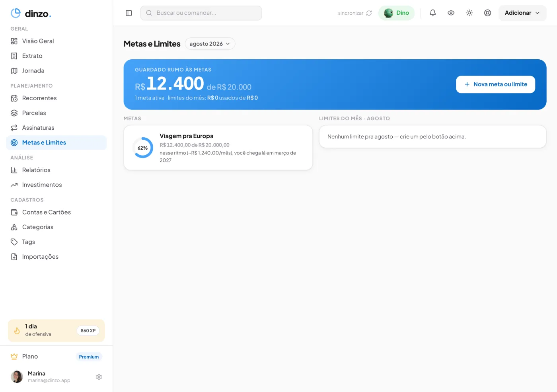This screenshot has height=392, width=557.
Task: Go to Extrato page
Action: [x=56, y=56]
